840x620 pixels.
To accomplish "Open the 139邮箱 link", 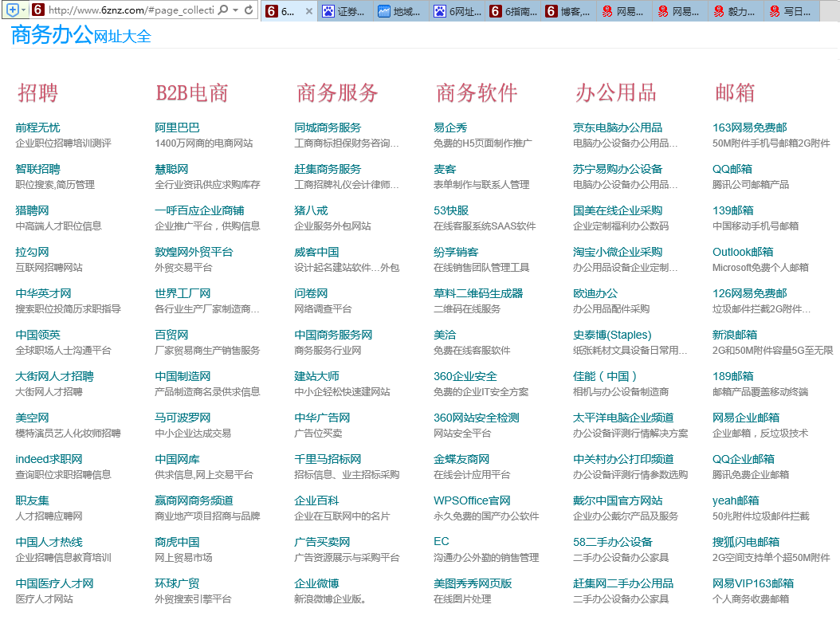I will point(732,210).
